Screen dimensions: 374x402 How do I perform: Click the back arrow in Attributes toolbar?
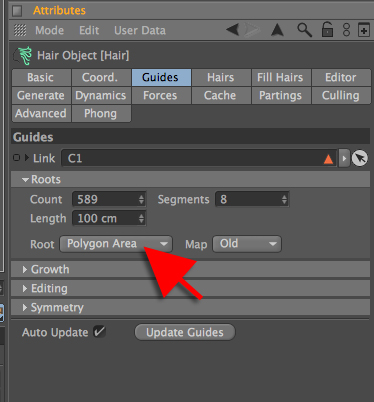tap(233, 30)
